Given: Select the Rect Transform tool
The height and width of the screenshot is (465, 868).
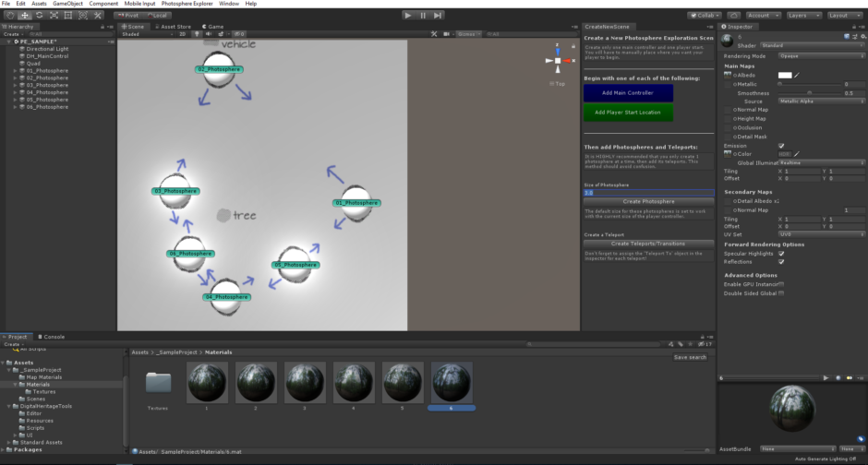Looking at the screenshot, I should coord(68,16).
